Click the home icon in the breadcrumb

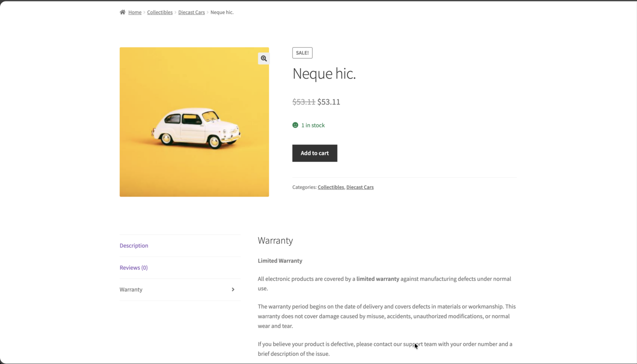point(121,12)
